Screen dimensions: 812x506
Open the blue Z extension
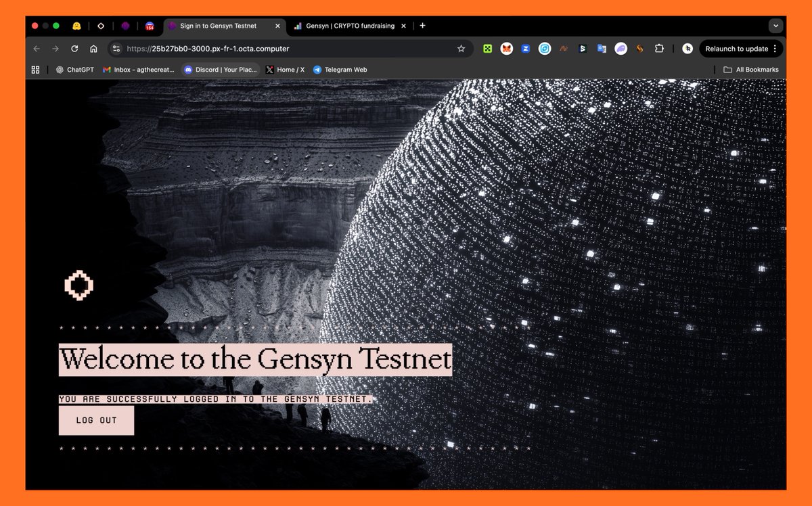(x=525, y=49)
